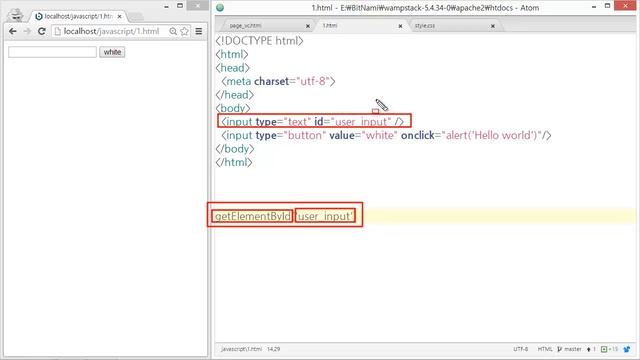Image resolution: width=640 pixels, height=360 pixels.
Task: Click the value="white" attribute in code
Action: [x=363, y=135]
